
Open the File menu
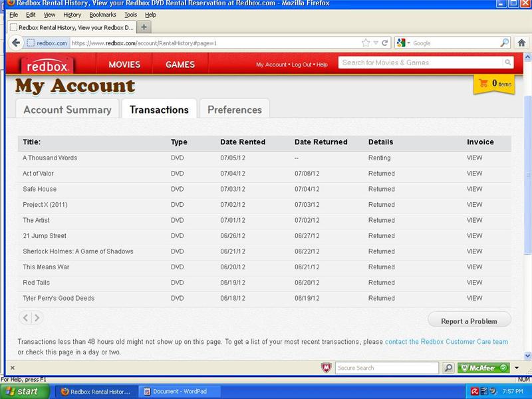13,15
